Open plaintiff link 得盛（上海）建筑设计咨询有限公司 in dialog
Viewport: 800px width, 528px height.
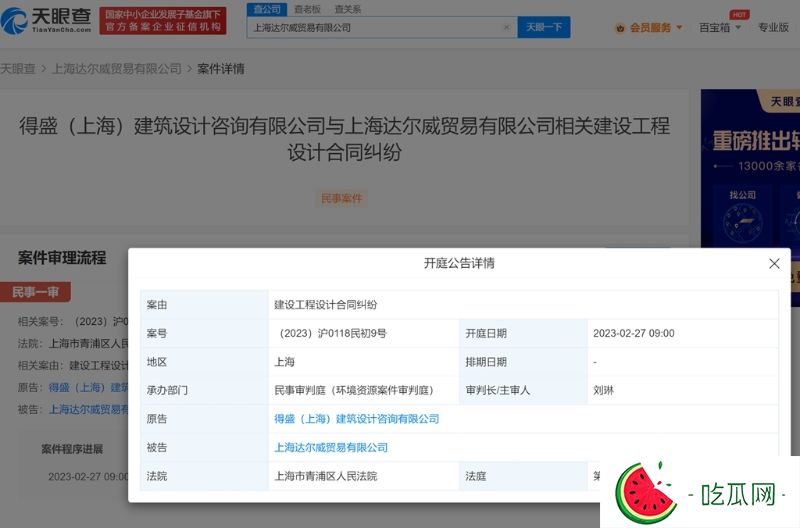357,419
